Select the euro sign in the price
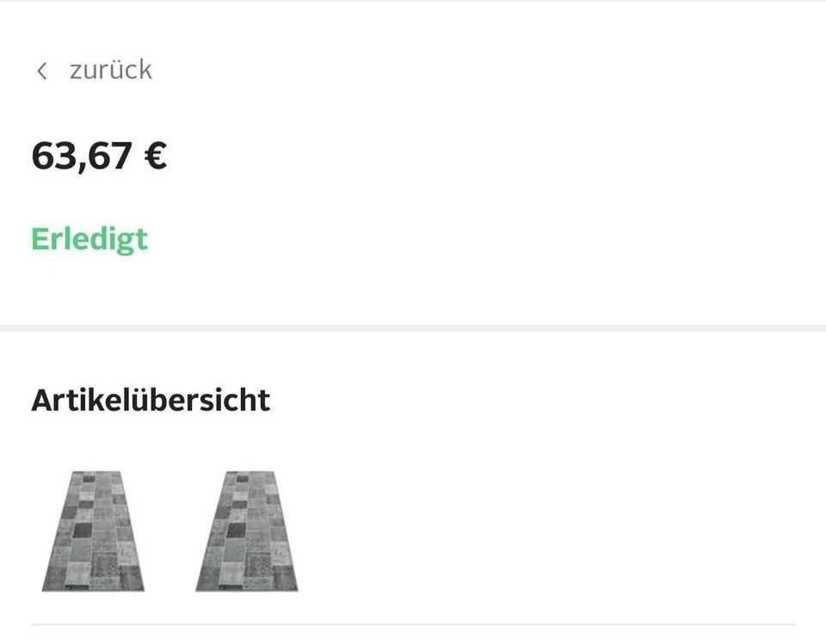This screenshot has height=644, width=826. [x=155, y=156]
